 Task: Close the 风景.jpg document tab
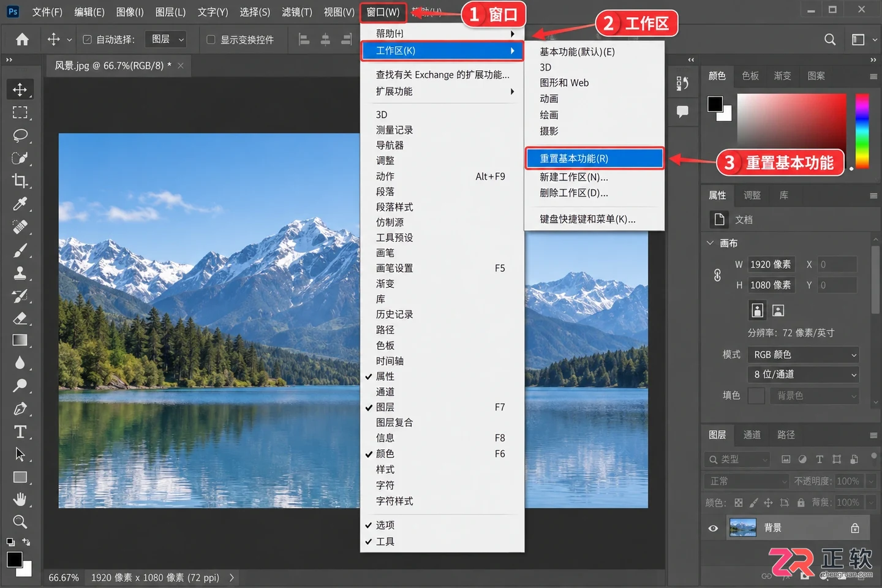(x=181, y=66)
